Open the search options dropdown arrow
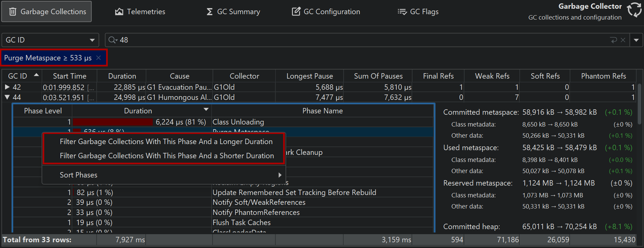Image resolution: width=644 pixels, height=248 pixels. (636, 40)
